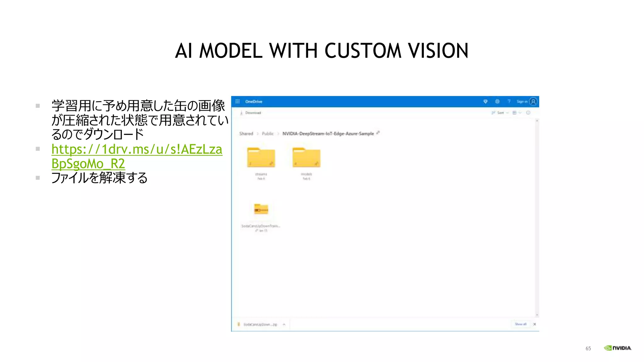Click the models folder name
The image size is (644, 362).
(x=306, y=174)
